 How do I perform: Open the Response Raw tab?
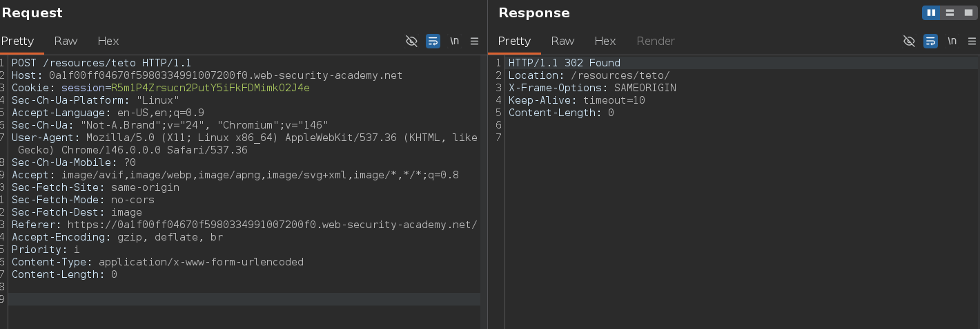point(563,41)
